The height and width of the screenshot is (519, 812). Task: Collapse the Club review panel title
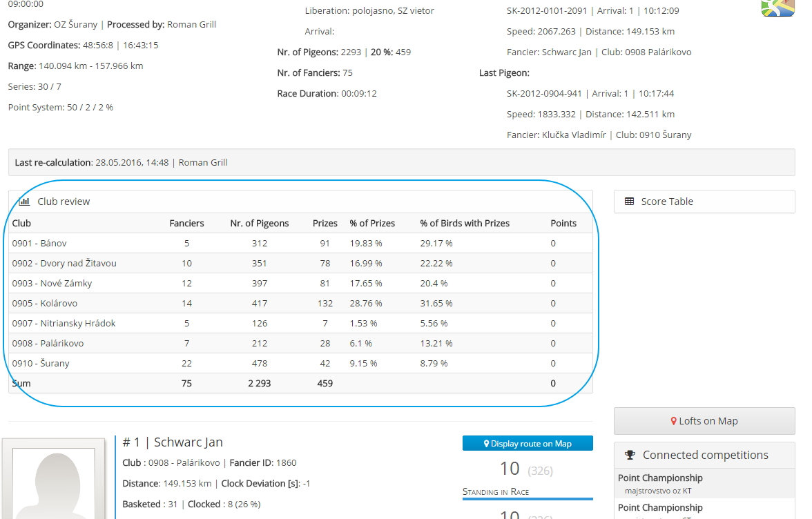coord(64,202)
